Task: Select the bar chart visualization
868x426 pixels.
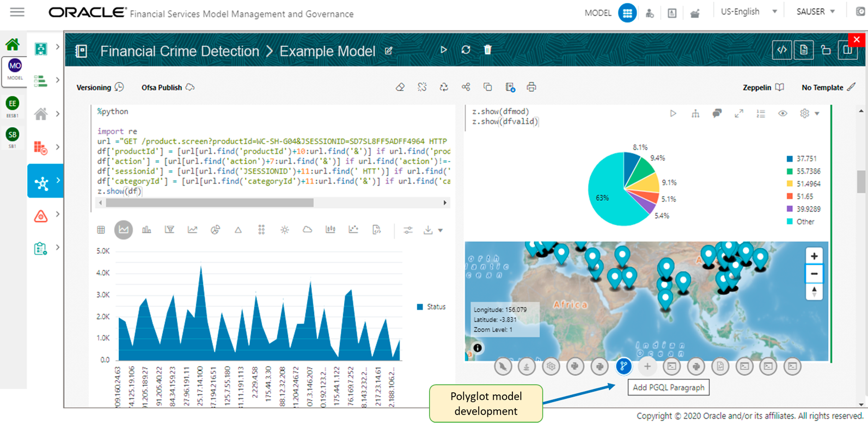Action: 146,230
